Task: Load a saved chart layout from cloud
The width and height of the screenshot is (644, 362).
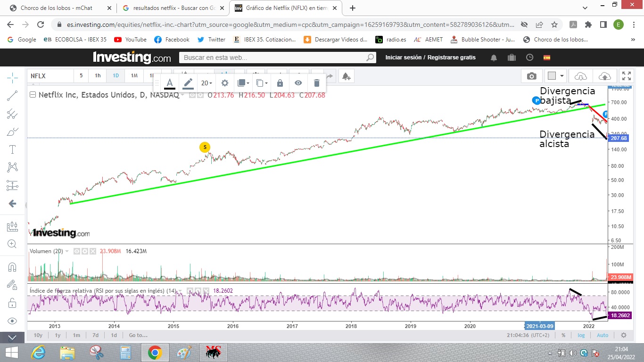Action: pos(580,76)
